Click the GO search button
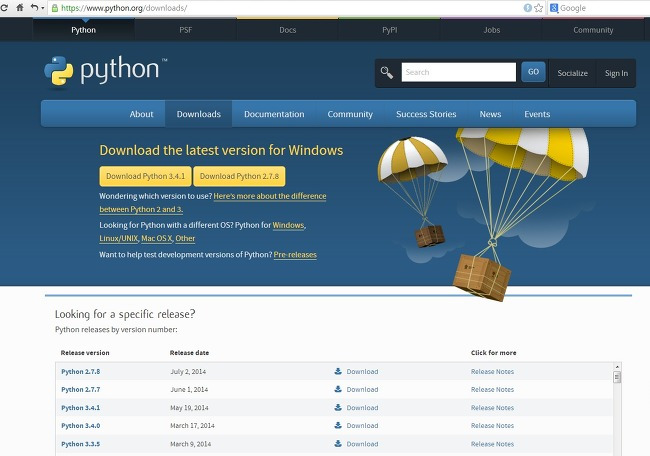 (533, 72)
